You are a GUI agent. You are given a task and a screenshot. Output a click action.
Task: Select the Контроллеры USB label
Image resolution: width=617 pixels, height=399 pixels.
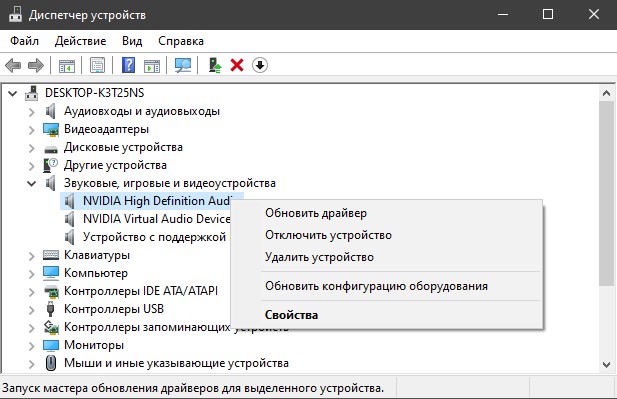[114, 309]
